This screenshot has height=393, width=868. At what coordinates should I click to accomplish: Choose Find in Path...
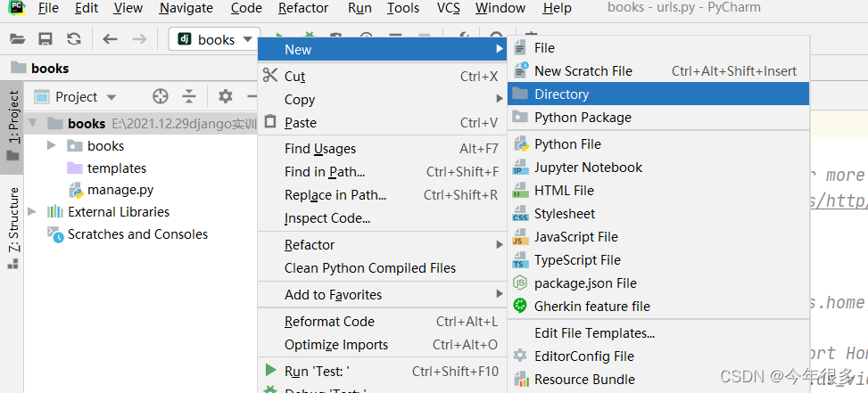tap(383, 172)
